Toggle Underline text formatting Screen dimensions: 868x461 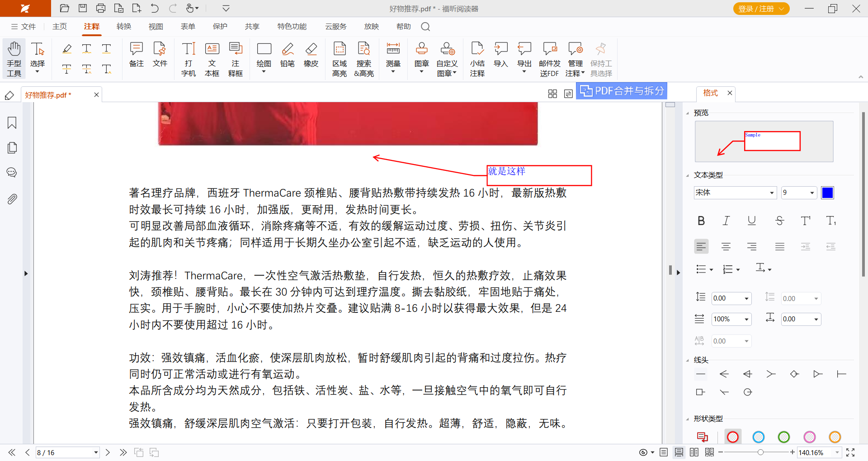click(752, 221)
